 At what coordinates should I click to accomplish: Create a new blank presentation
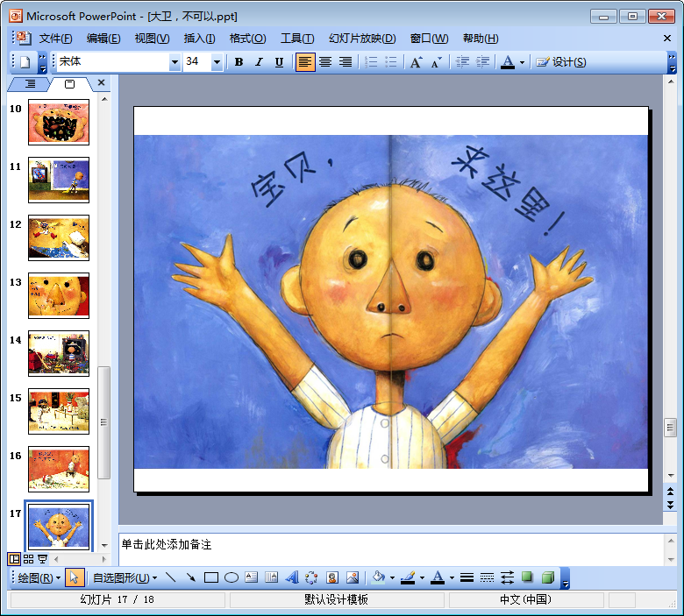tap(25, 62)
